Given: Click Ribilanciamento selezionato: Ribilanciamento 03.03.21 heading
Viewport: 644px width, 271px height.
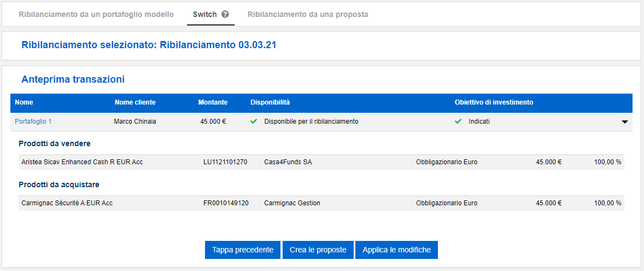Looking at the screenshot, I should tap(149, 45).
